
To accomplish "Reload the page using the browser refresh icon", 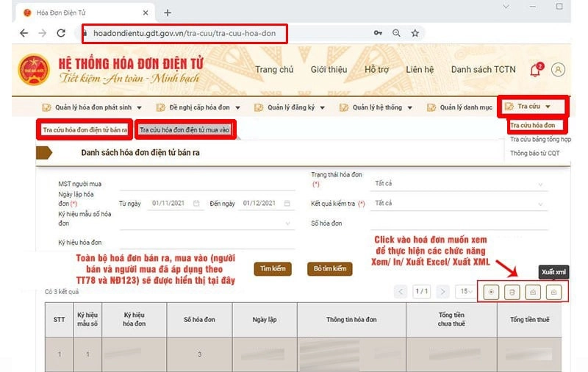I will pos(61,33).
